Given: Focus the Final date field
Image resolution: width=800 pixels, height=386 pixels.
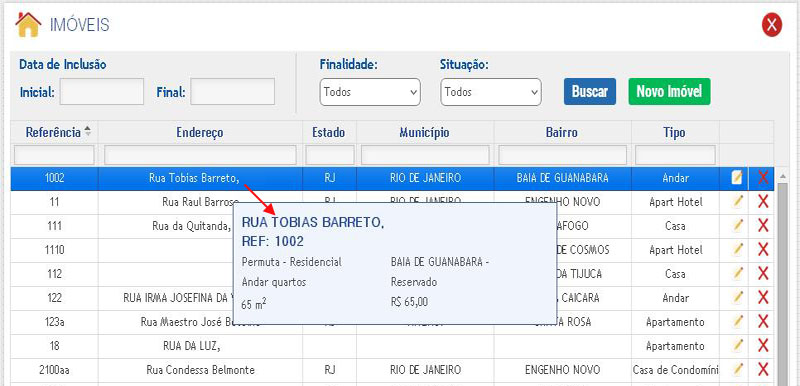Looking at the screenshot, I should [233, 92].
